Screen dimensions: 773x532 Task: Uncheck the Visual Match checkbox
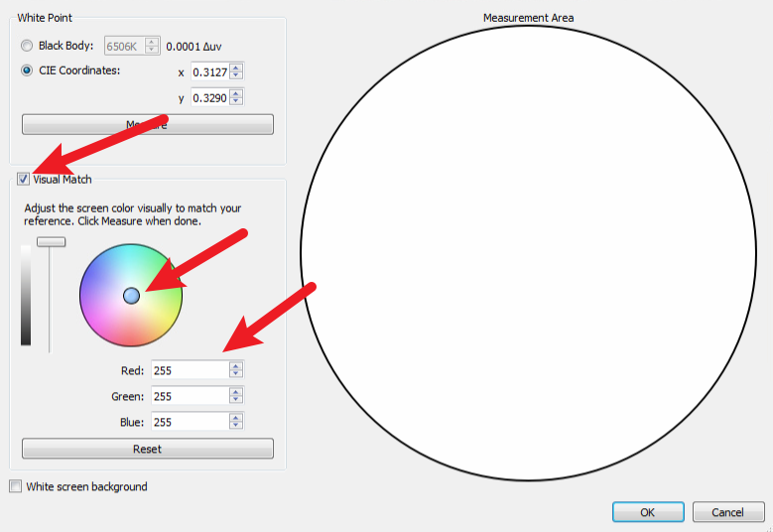coord(23,180)
